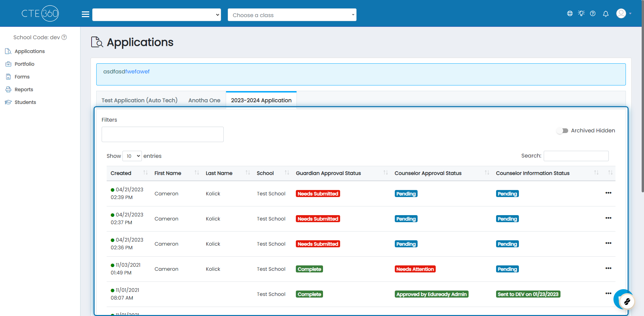Switch to Test Application (Auto Tech) tab
Screen dimensions: 644x316
click(x=140, y=100)
